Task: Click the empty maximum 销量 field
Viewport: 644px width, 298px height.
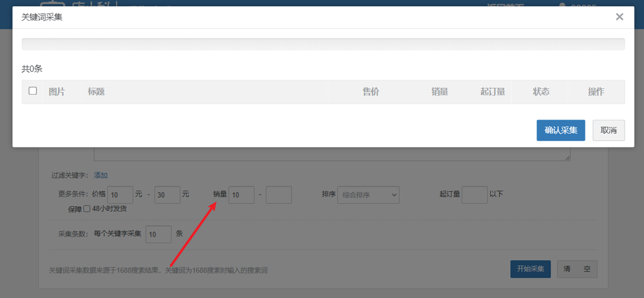Action: click(x=278, y=195)
